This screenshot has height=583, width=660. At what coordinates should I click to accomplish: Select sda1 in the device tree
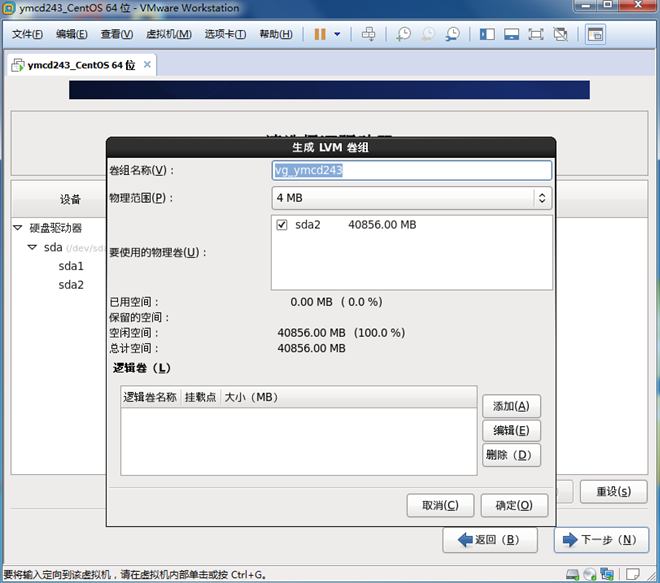click(x=71, y=266)
